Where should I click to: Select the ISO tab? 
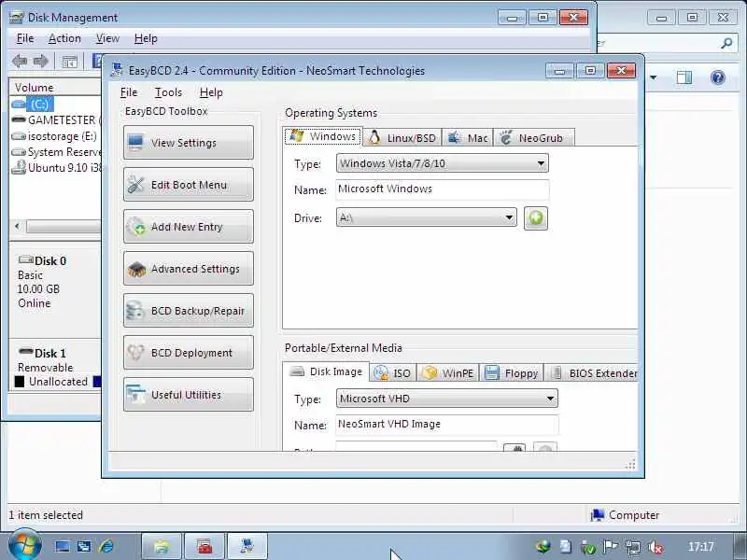point(392,372)
